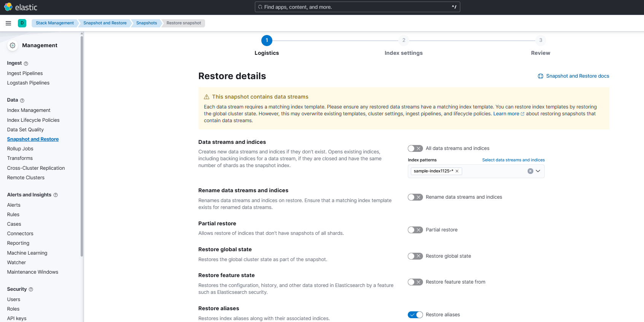Click the Find apps search field
The width and height of the screenshot is (644, 322).
point(357,7)
